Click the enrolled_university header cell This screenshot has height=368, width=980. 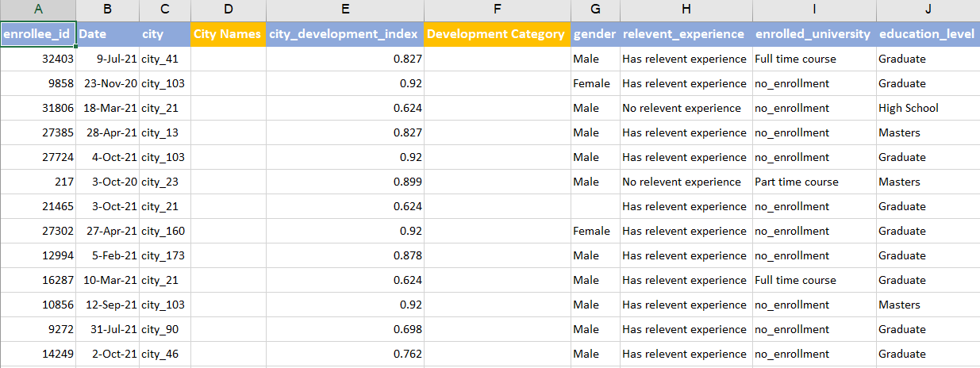click(x=815, y=34)
